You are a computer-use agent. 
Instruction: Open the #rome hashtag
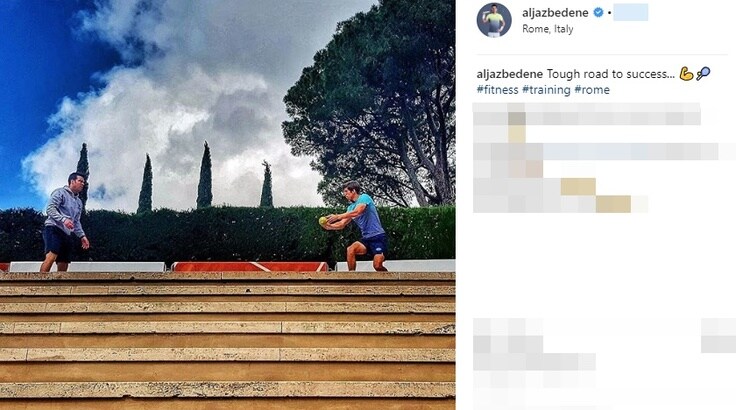click(592, 90)
